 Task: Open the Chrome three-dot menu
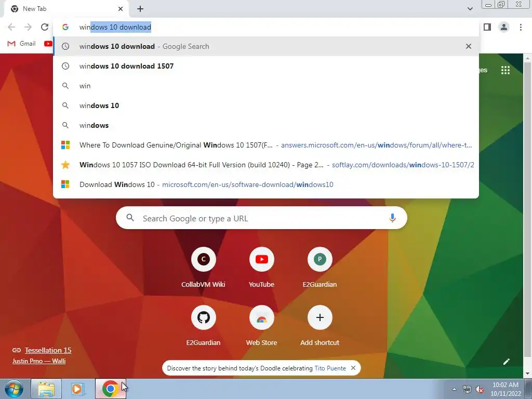pyautogui.click(x=521, y=27)
